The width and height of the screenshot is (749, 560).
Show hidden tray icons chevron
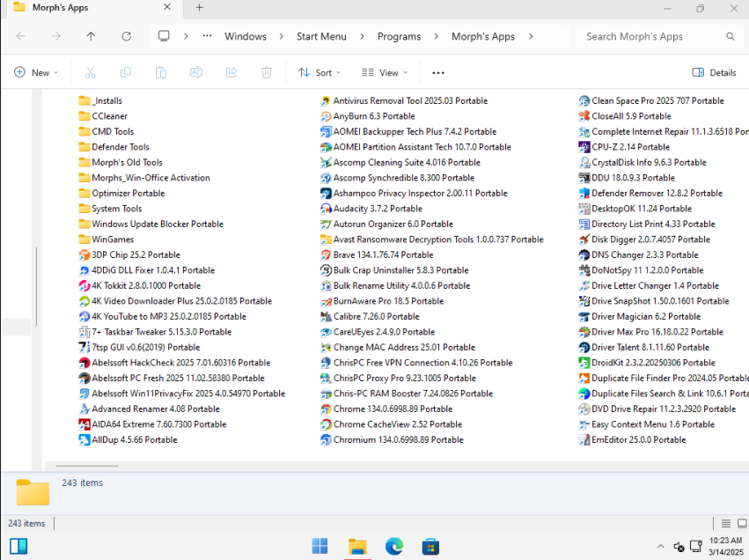(661, 546)
